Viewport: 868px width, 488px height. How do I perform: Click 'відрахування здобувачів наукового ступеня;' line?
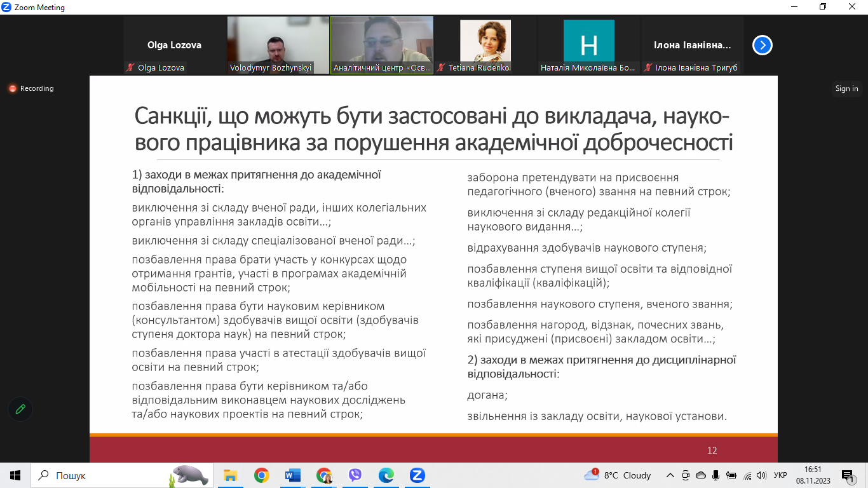(x=587, y=248)
